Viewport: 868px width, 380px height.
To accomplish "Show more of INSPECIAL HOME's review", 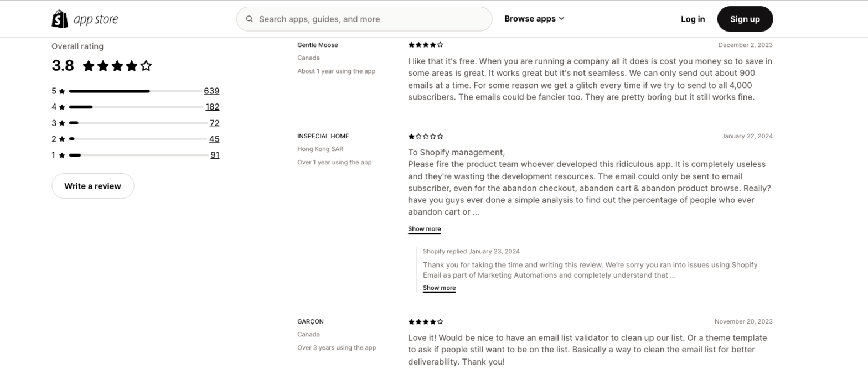I will (x=424, y=229).
